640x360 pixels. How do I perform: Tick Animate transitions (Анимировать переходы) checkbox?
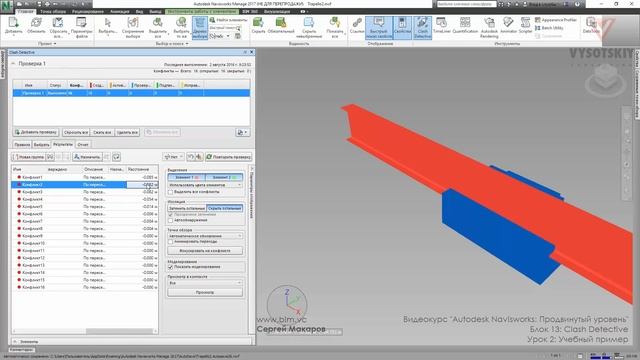[170, 242]
